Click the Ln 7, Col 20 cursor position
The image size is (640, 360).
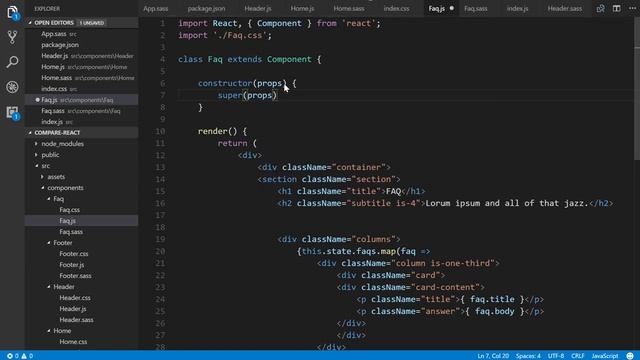pyautogui.click(x=493, y=356)
